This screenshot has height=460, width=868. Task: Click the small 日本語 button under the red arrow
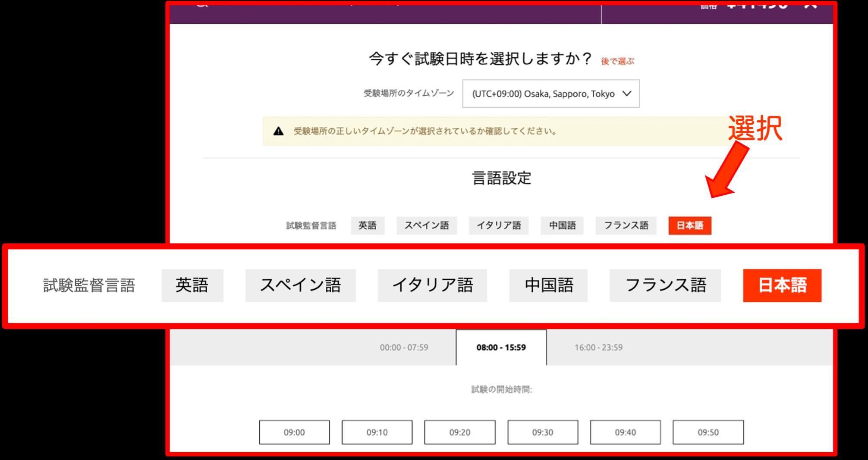pyautogui.click(x=690, y=225)
